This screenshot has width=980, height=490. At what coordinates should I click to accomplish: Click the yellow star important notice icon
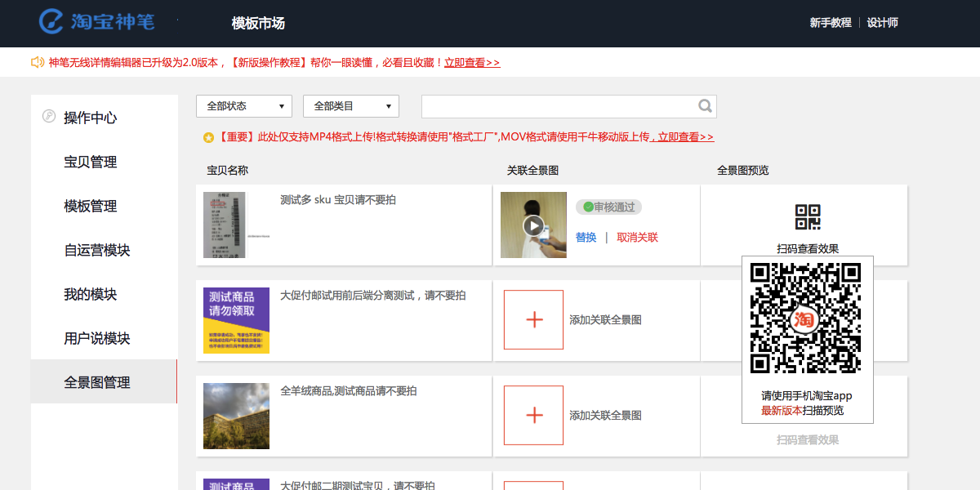209,137
